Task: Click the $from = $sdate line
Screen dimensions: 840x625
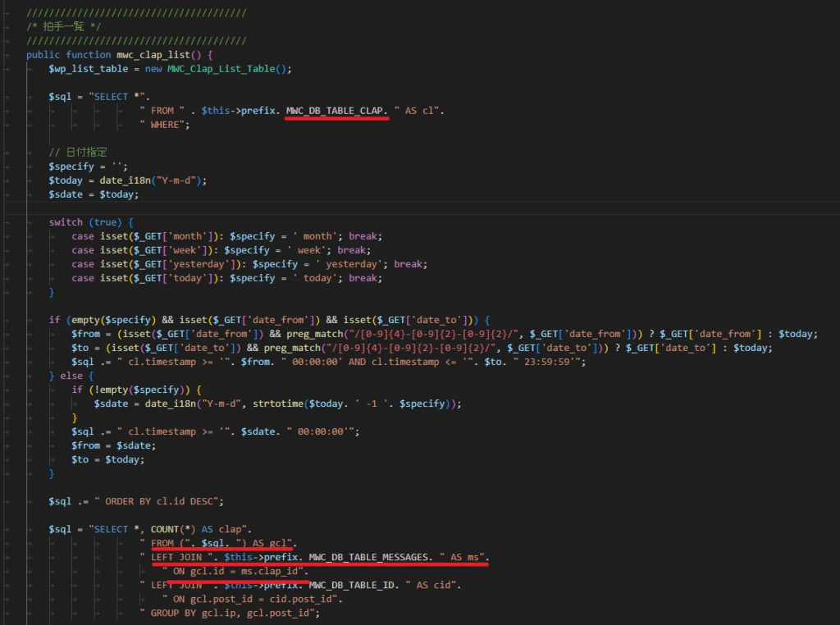Action: [x=113, y=445]
